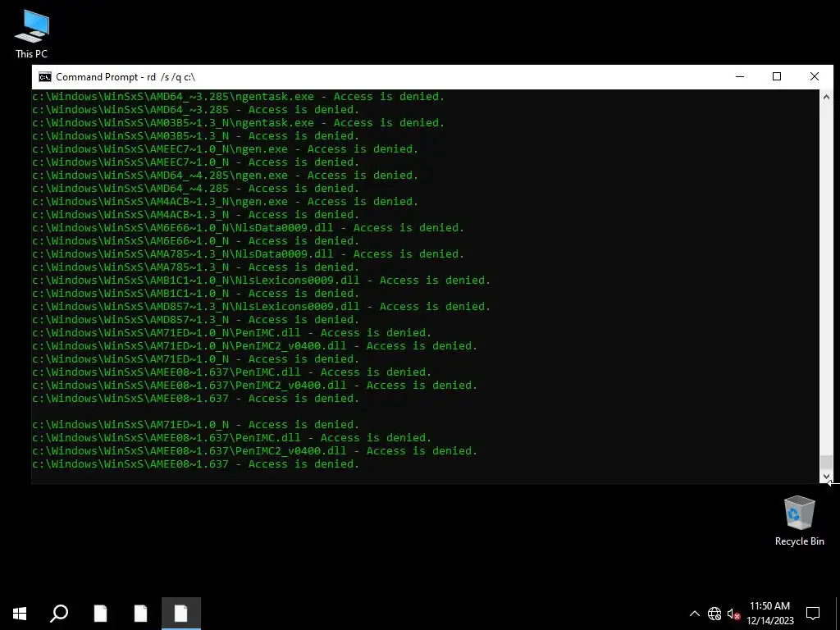Click the line with AM03B5~1.3_N\ngentask.exe
The image size is (840, 630).
point(239,123)
